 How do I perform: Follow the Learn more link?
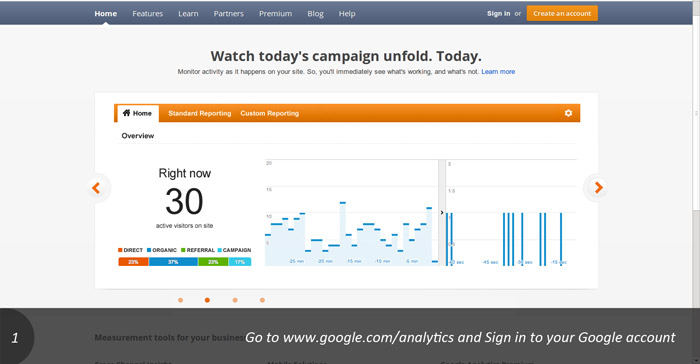coord(498,71)
